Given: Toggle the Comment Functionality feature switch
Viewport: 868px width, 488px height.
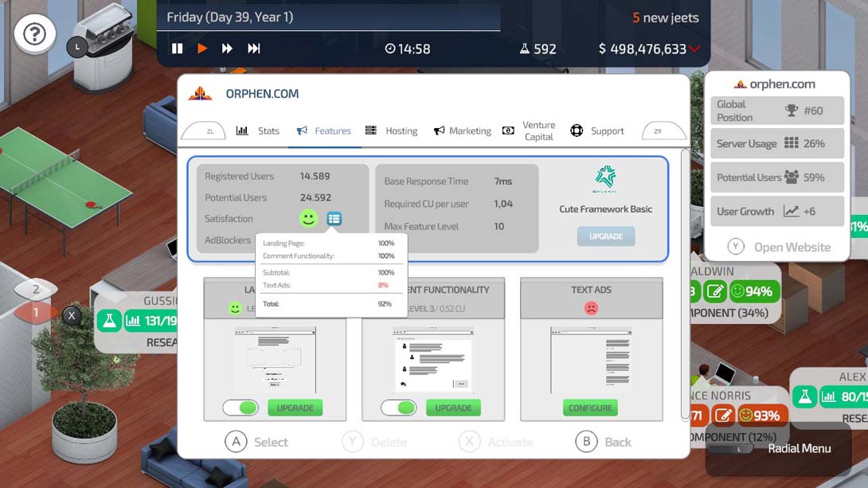Looking at the screenshot, I should [x=399, y=408].
